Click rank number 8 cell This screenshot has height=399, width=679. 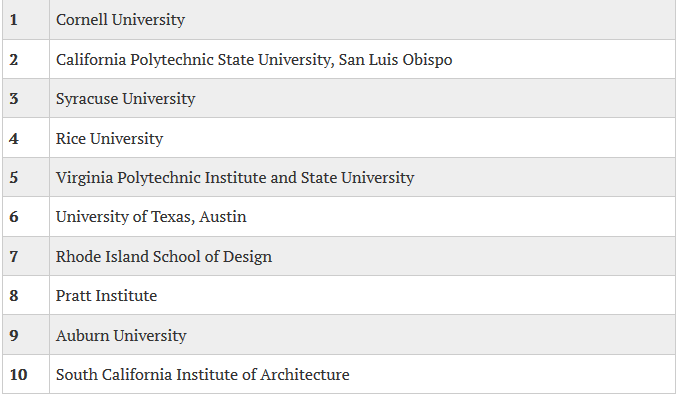tap(26, 295)
